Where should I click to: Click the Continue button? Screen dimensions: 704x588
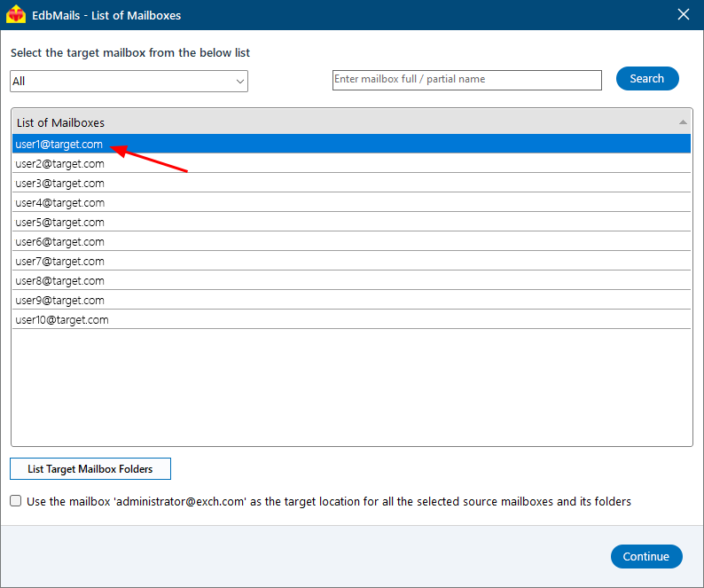click(x=645, y=557)
